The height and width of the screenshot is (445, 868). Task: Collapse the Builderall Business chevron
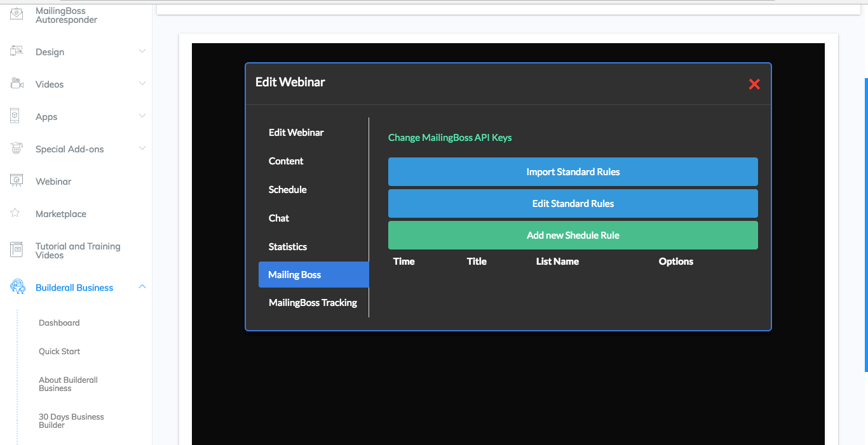[142, 287]
